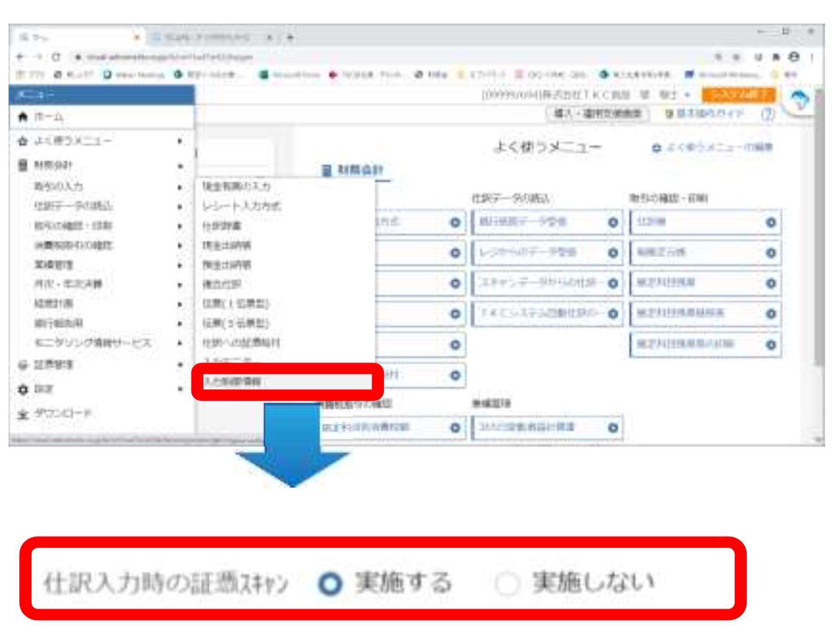Click the calculator icon beside 財務会計 in menu
840x629 pixels.
(x=23, y=165)
